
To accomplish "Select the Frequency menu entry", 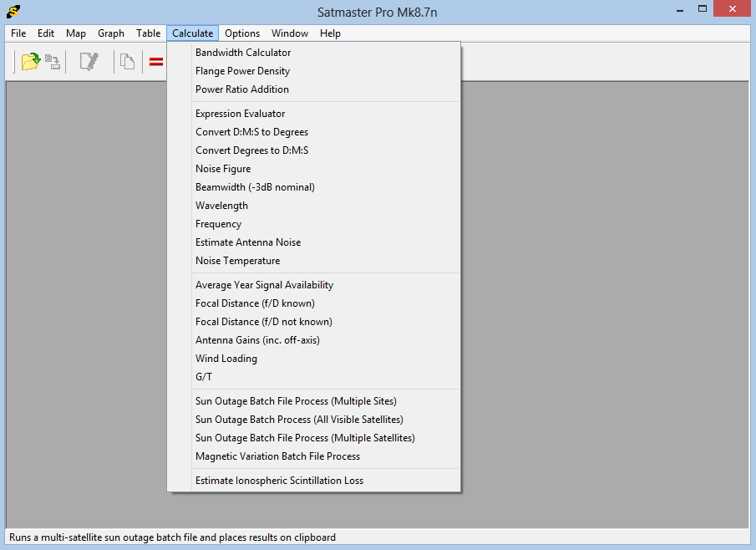I will pyautogui.click(x=314, y=223).
